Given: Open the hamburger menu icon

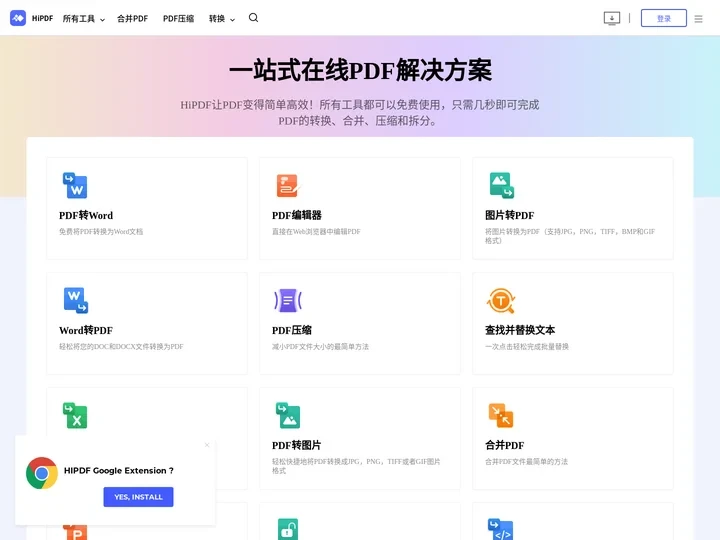Looking at the screenshot, I should pyautogui.click(x=698, y=19).
